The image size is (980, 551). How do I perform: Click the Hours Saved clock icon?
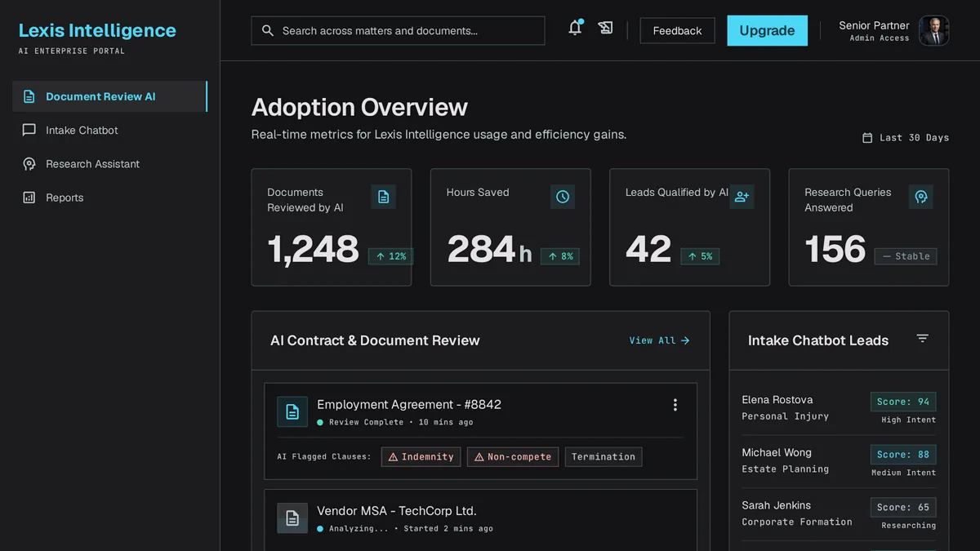563,197
